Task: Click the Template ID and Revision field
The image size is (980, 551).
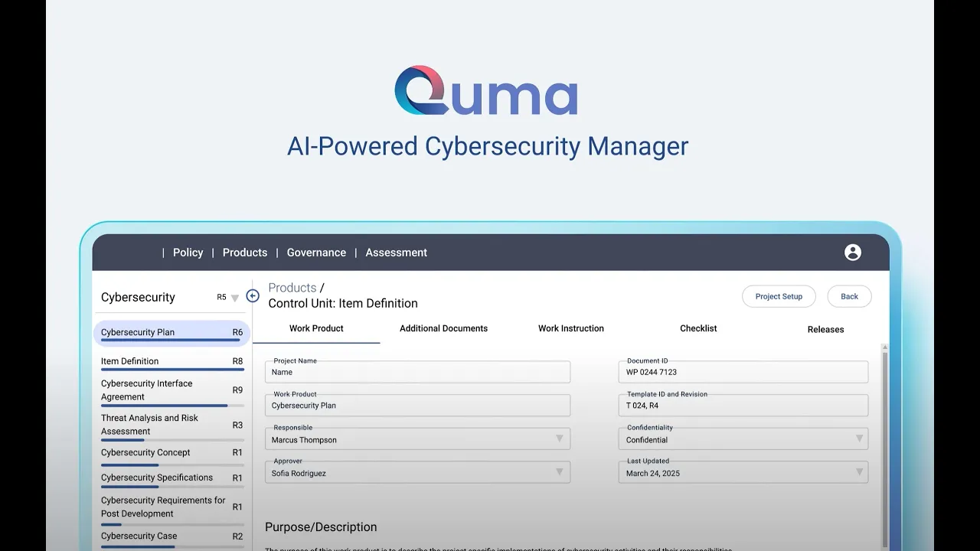Action: click(743, 406)
